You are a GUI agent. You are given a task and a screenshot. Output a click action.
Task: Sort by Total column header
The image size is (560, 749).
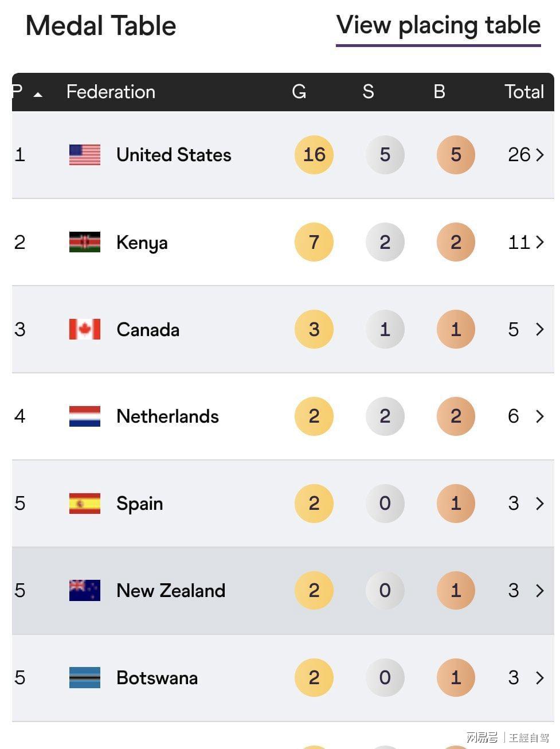coord(523,92)
